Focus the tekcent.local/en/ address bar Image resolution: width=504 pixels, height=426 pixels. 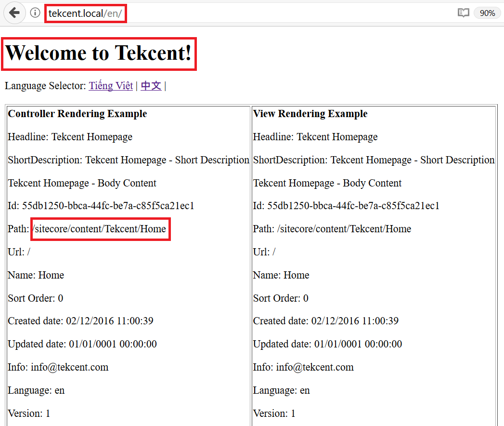86,13
